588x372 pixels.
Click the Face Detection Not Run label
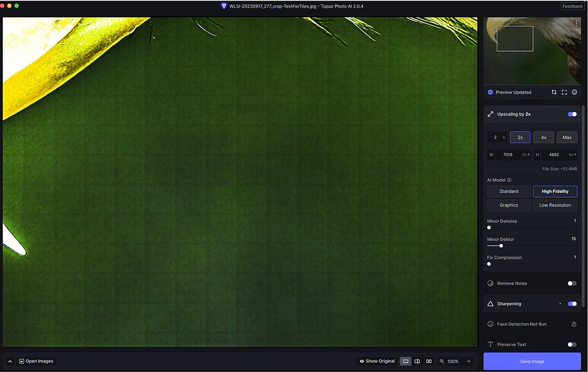(x=522, y=324)
